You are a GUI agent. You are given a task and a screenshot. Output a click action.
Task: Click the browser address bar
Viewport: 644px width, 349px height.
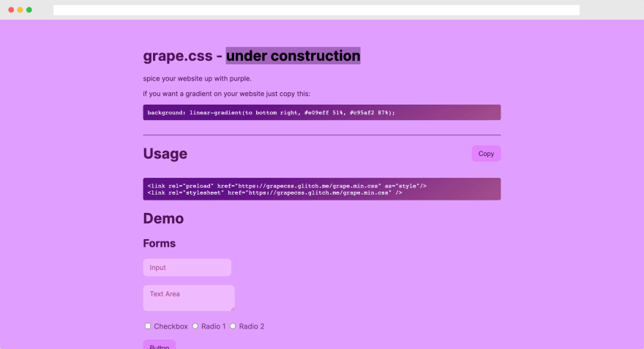click(x=316, y=10)
